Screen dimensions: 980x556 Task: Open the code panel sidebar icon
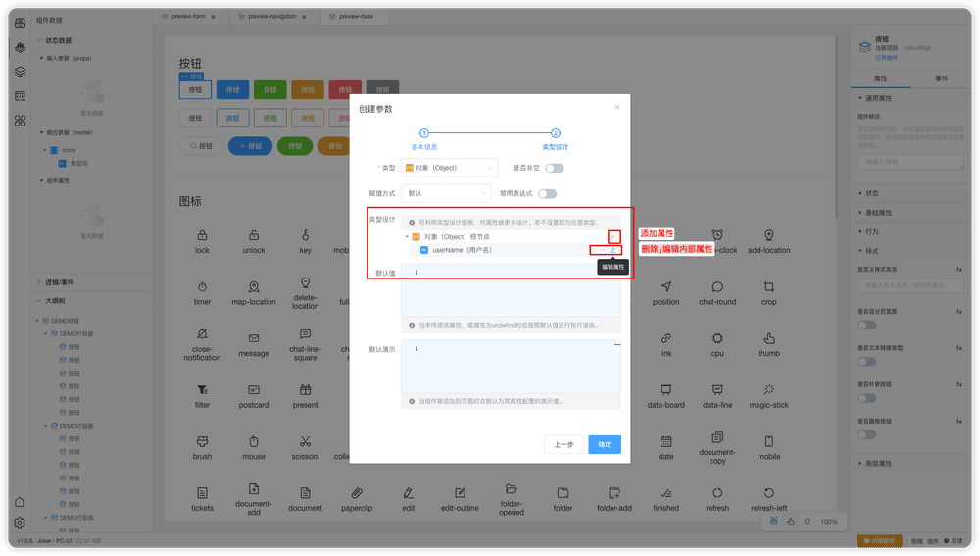coord(20,96)
